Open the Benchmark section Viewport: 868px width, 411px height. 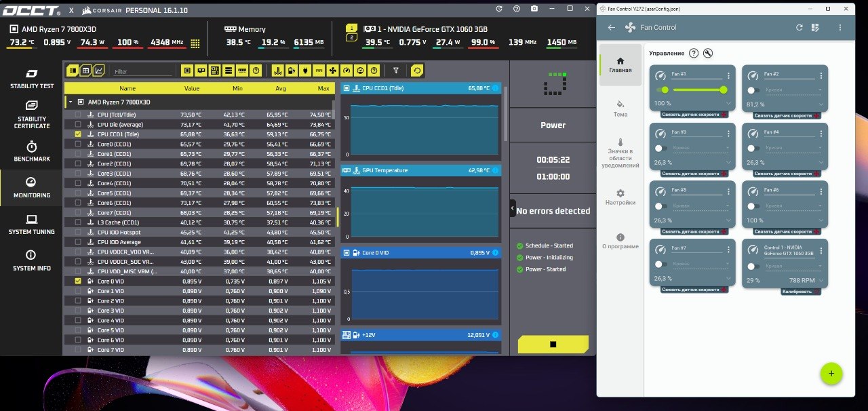click(x=32, y=151)
